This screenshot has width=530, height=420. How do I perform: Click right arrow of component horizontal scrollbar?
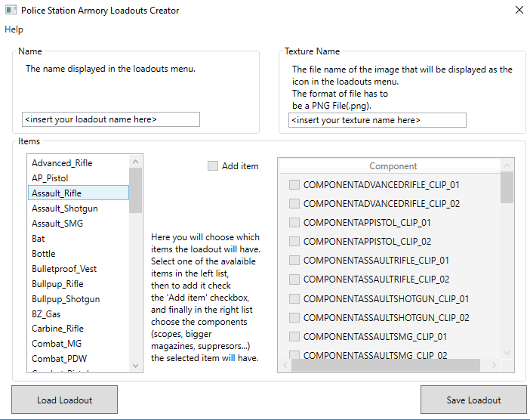495,366
